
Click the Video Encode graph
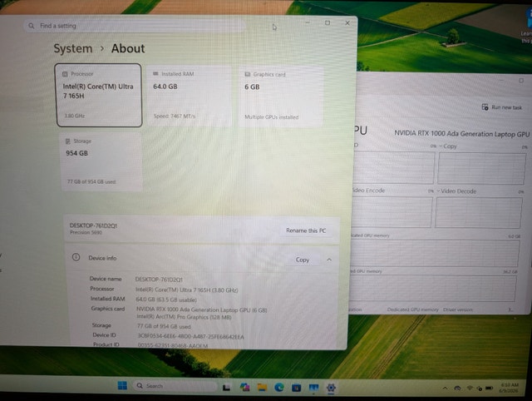pos(392,212)
